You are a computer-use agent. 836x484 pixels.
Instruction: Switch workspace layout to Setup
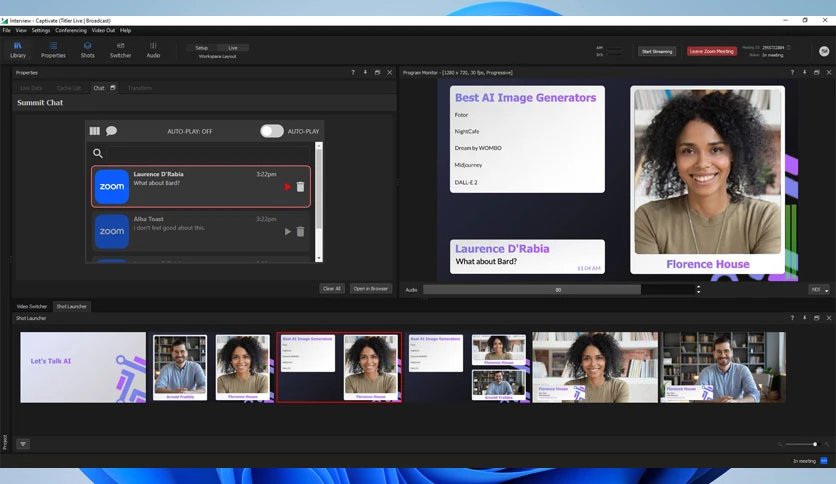[x=202, y=48]
